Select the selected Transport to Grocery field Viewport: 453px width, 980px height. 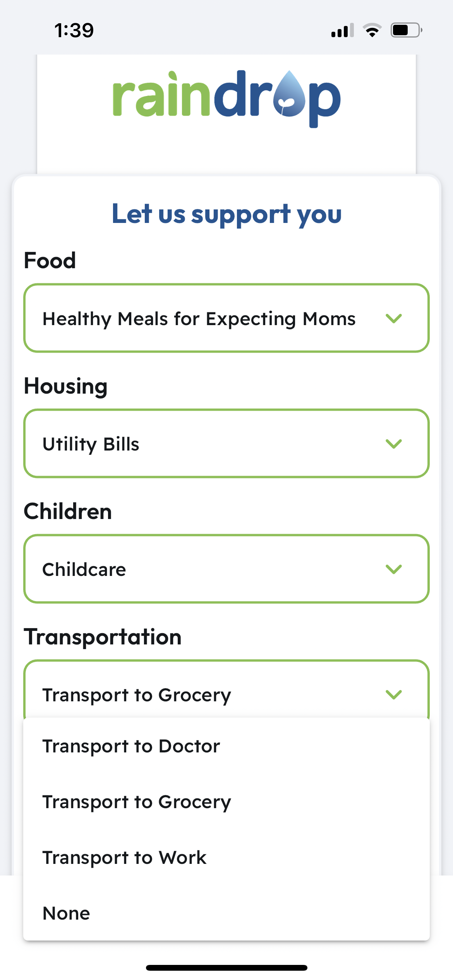226,690
